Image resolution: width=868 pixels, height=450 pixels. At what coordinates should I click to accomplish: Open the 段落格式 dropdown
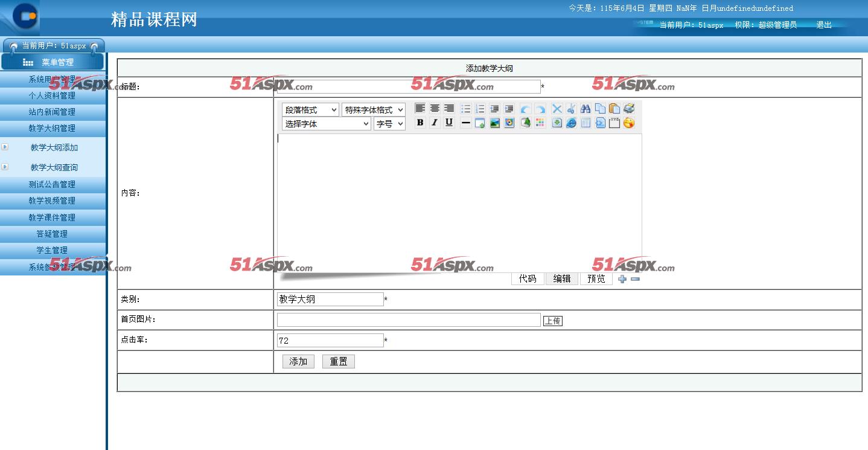[310, 110]
